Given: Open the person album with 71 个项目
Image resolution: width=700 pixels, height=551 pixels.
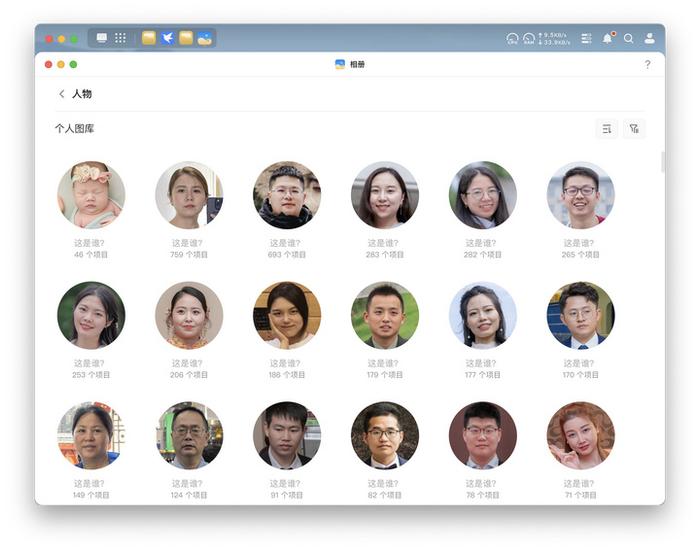Looking at the screenshot, I should 580,435.
